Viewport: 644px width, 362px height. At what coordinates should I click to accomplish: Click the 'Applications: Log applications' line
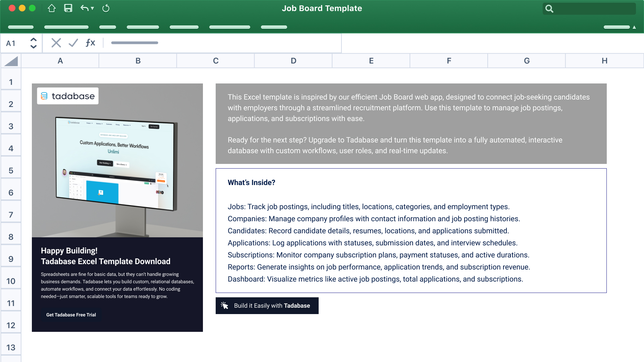tap(373, 243)
